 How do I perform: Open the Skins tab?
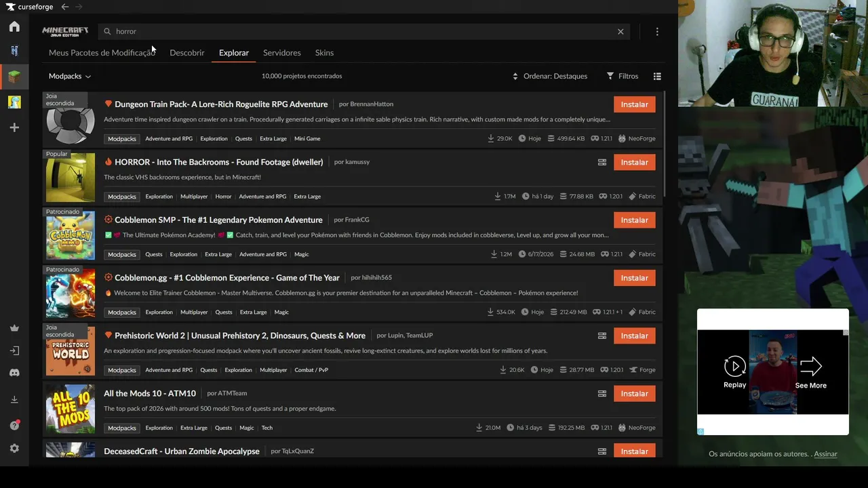point(324,53)
